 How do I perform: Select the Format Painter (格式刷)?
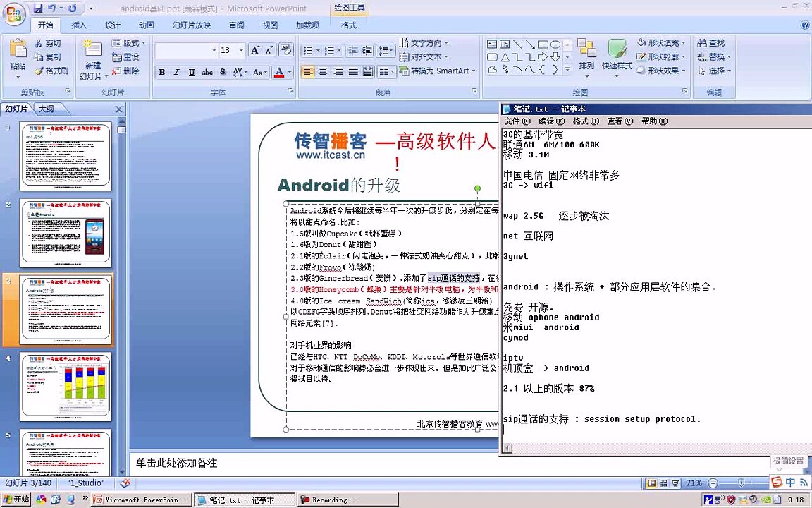pos(51,71)
